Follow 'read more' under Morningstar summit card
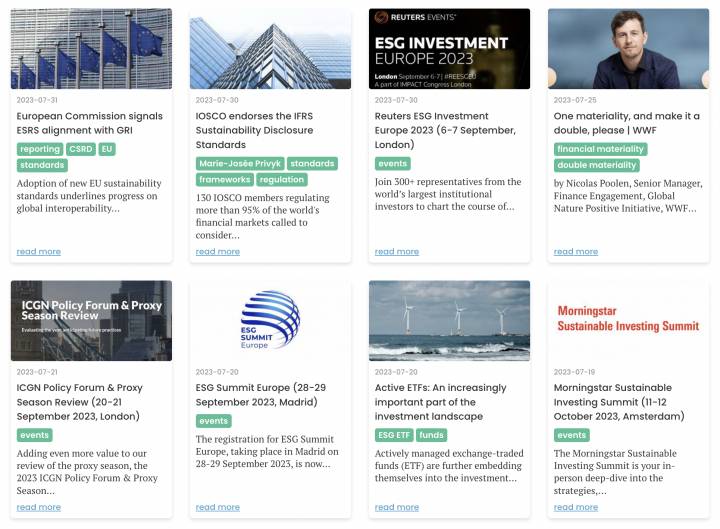This screenshot has height=529, width=720. (576, 507)
